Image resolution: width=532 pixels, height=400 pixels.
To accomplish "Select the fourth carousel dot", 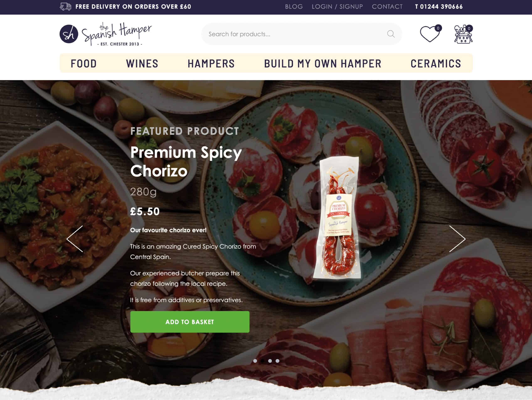I will click(277, 361).
